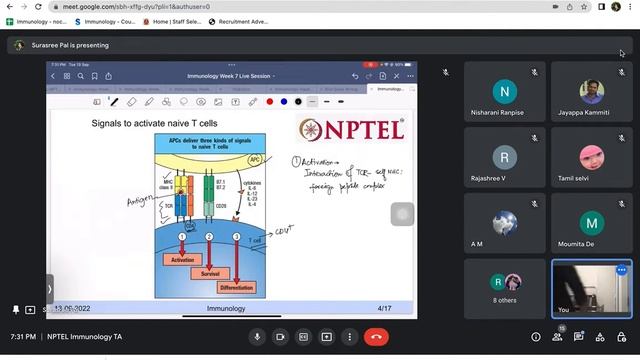
Task: Redo the stroke in notes app
Action: (369, 76)
